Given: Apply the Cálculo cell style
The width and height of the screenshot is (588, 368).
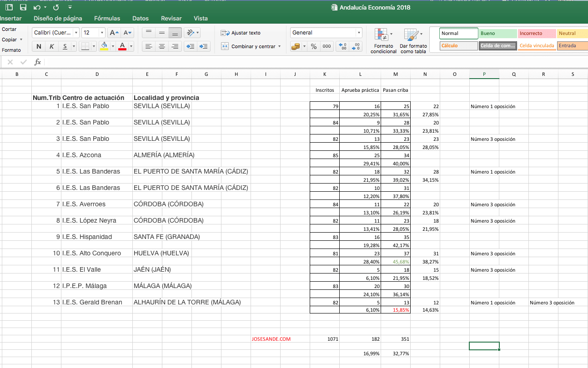Looking at the screenshot, I should [459, 45].
